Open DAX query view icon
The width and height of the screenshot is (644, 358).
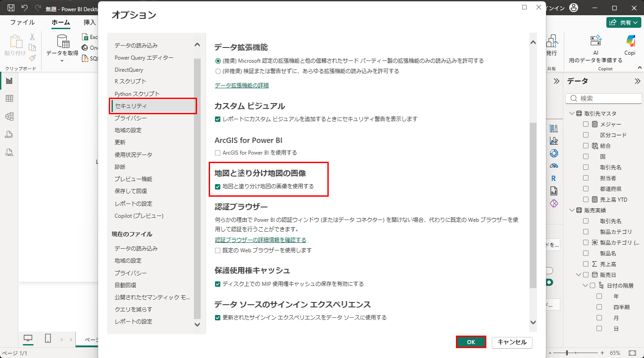pos(9,134)
